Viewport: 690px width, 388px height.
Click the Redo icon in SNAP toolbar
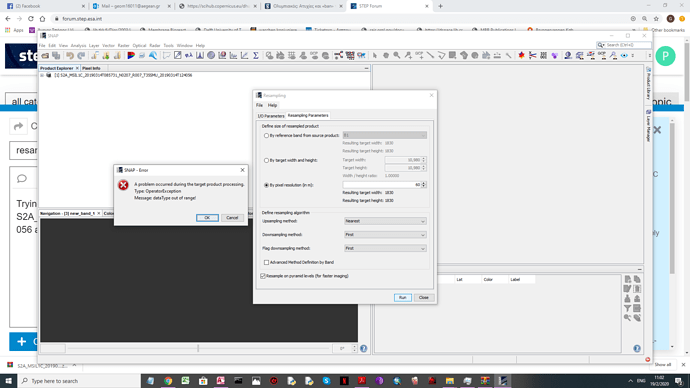click(81, 55)
